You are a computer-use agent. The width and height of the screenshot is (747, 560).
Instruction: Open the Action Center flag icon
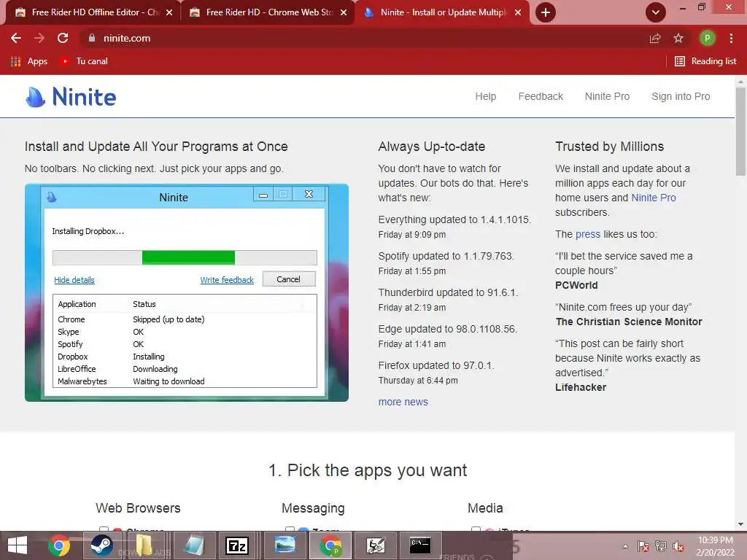[643, 546]
